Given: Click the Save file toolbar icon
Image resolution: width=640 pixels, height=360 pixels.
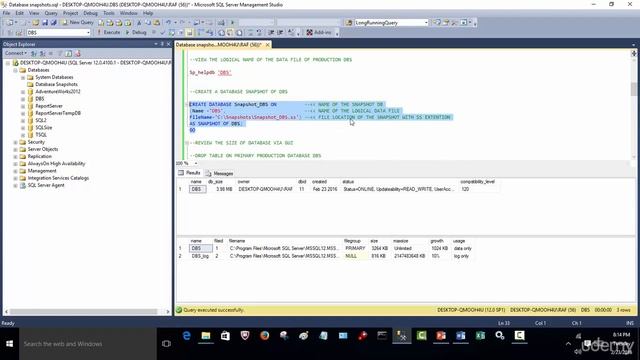Looking at the screenshot, I should [45, 22].
